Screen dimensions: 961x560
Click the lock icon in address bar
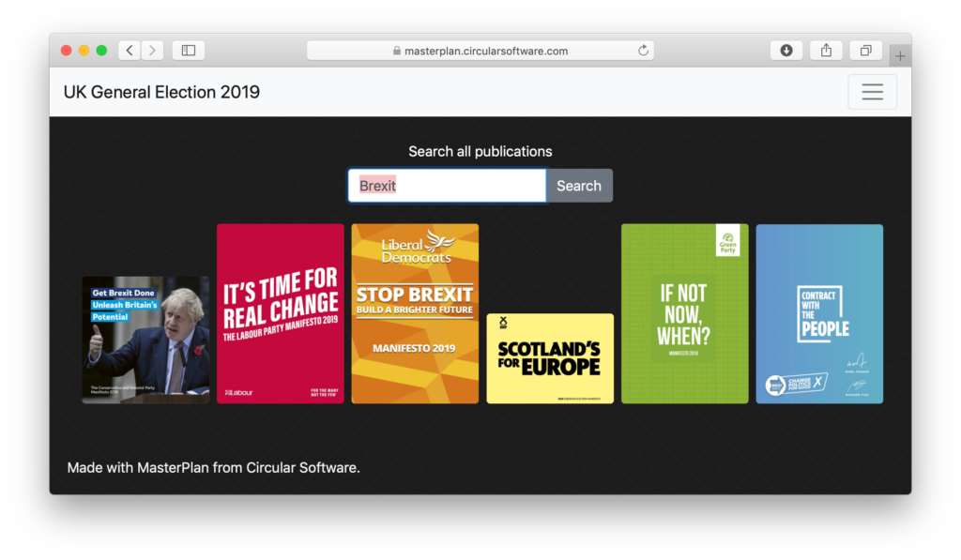pyautogui.click(x=397, y=51)
